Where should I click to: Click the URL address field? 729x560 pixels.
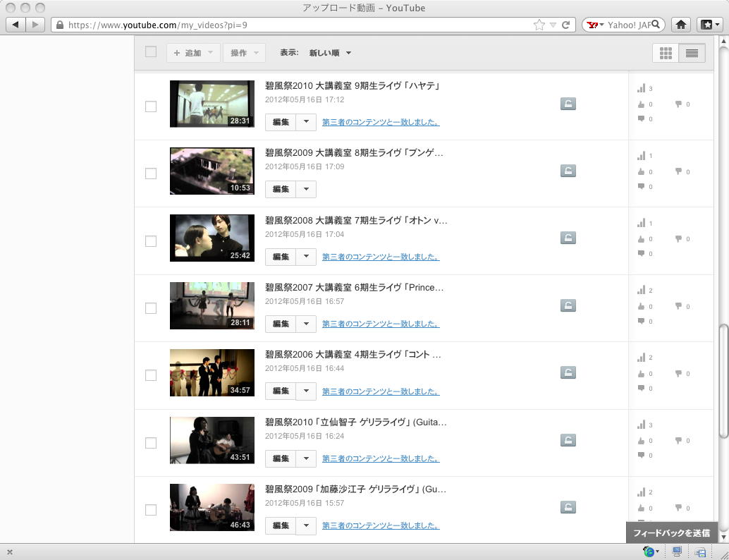click(x=298, y=25)
